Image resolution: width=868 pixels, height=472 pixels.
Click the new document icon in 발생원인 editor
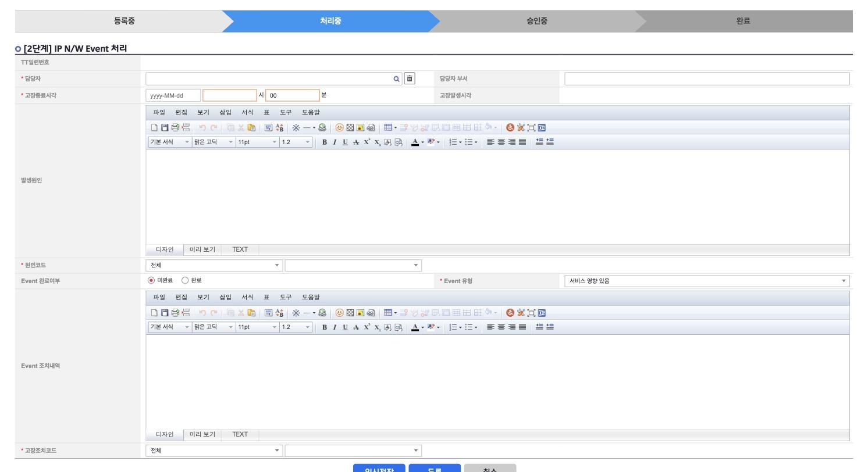tap(154, 127)
